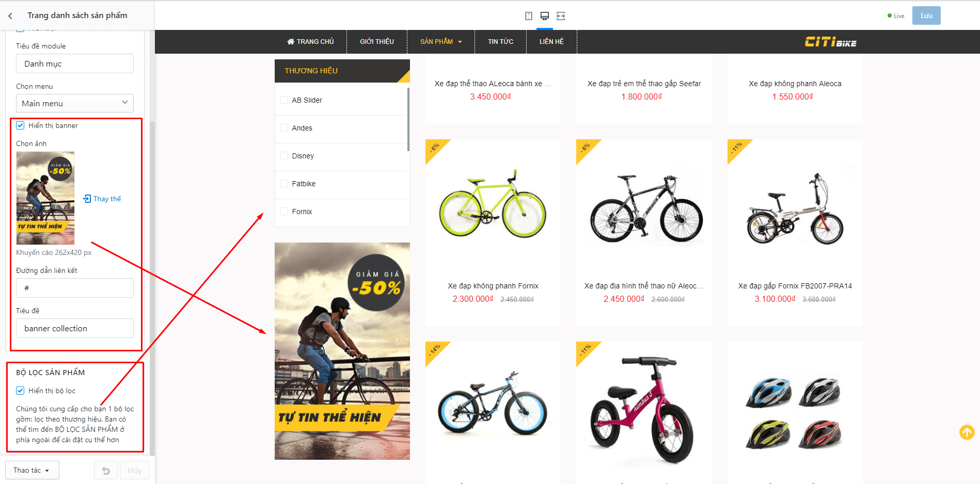Check the Andes brand filter
This screenshot has height=484, width=980.
[x=284, y=128]
